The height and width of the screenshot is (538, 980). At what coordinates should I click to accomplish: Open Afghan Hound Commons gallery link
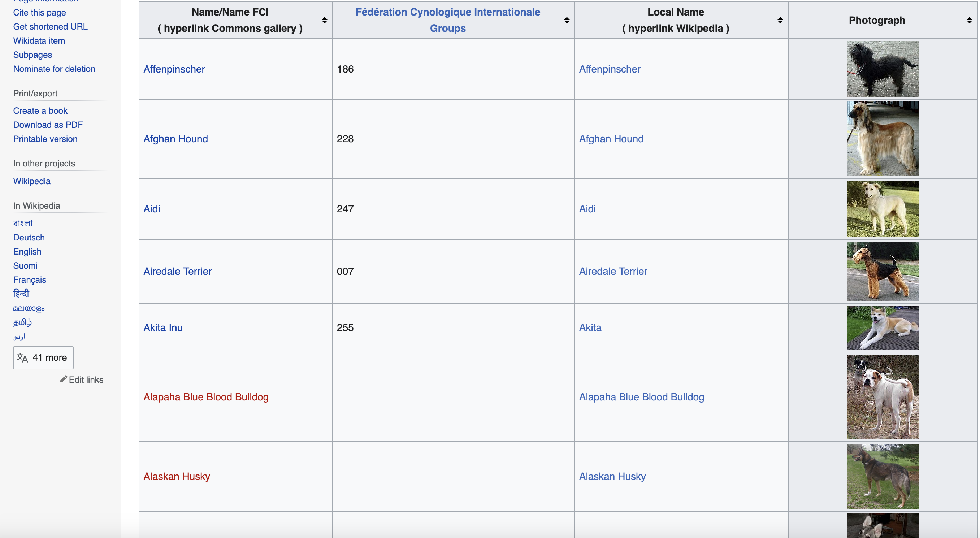(175, 139)
